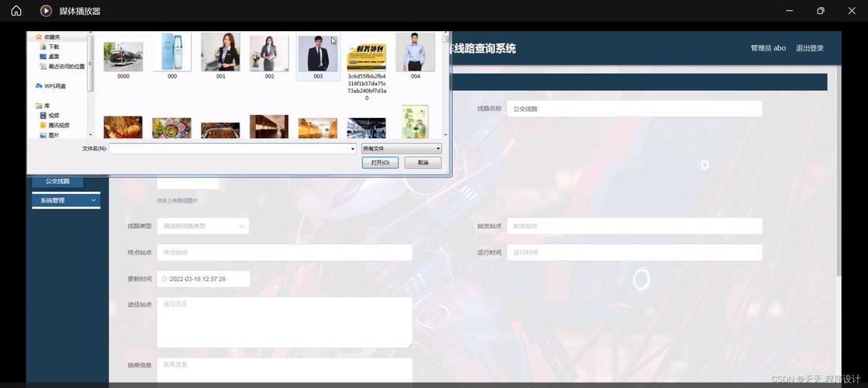Image resolution: width=868 pixels, height=388 pixels.
Task: Click the clock icon in 更新时间 field
Action: [x=164, y=279]
